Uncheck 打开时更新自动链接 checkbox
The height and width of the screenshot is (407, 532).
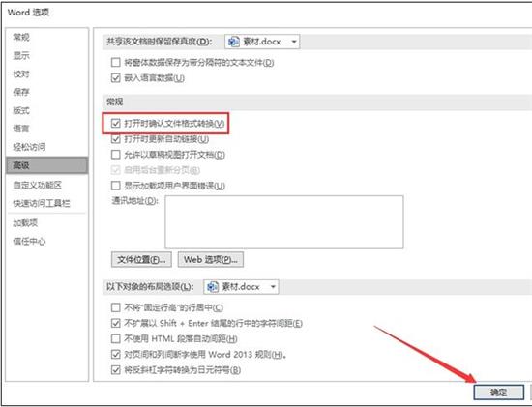116,139
